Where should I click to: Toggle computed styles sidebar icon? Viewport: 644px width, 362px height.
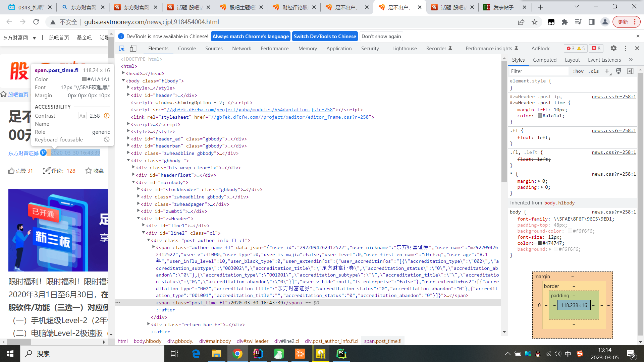(x=630, y=71)
